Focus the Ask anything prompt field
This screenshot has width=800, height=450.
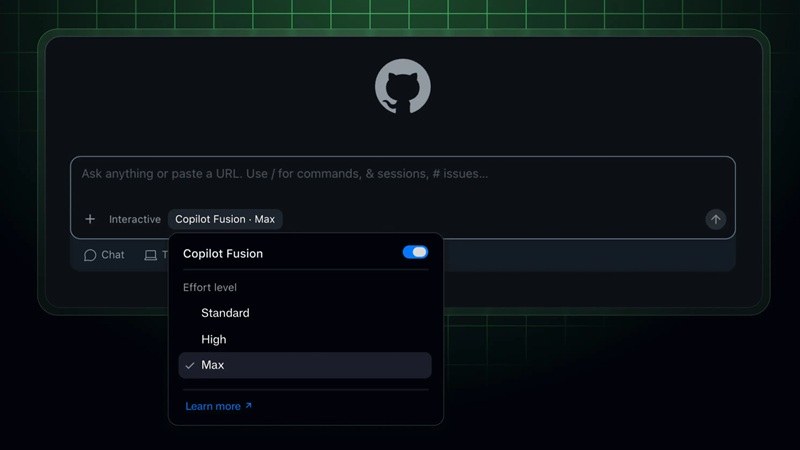tap(403, 197)
